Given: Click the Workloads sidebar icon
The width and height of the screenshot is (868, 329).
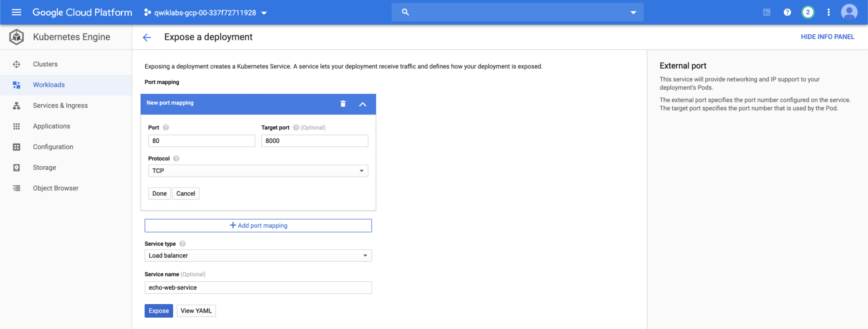Looking at the screenshot, I should click(x=16, y=85).
